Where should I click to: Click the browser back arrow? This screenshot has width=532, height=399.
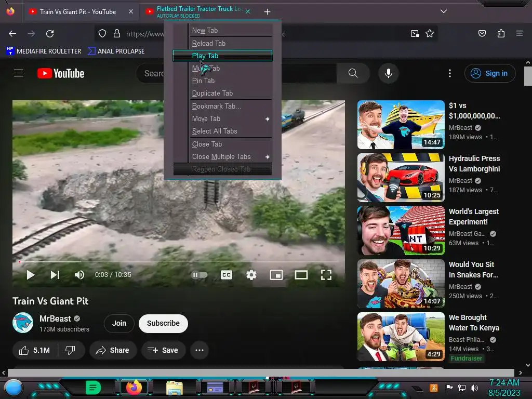click(12, 34)
